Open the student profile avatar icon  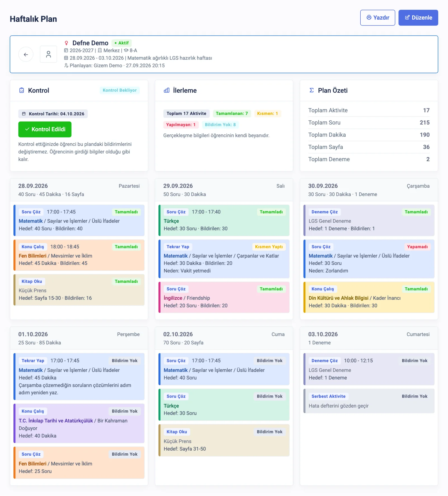(48, 54)
